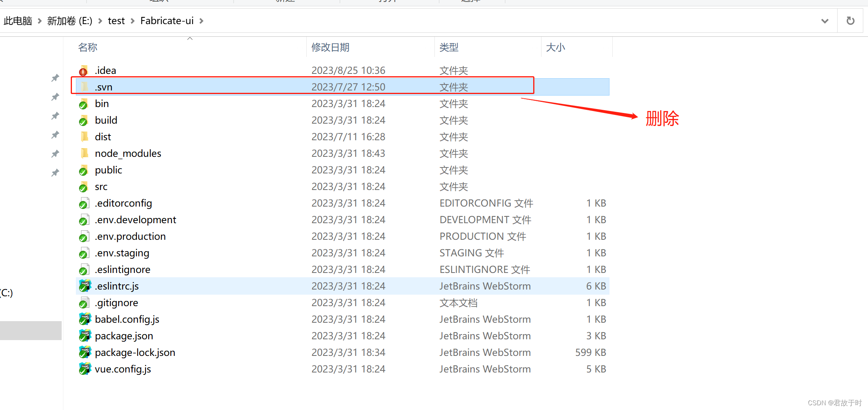This screenshot has height=410, width=868.
Task: Click the (C:) drive in navigation pane
Action: [7, 293]
